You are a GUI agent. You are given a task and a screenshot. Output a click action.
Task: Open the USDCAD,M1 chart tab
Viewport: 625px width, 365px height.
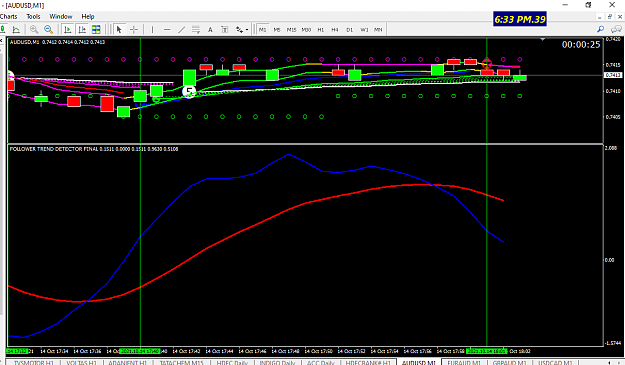click(x=556, y=363)
